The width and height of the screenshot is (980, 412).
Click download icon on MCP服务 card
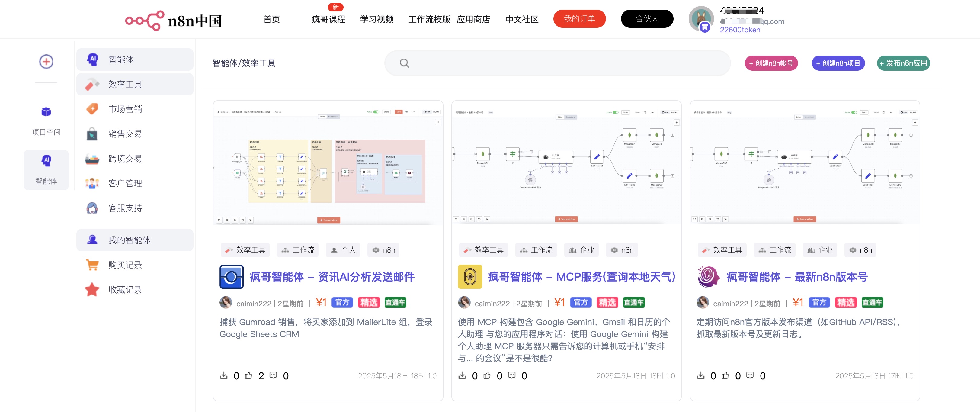(462, 375)
